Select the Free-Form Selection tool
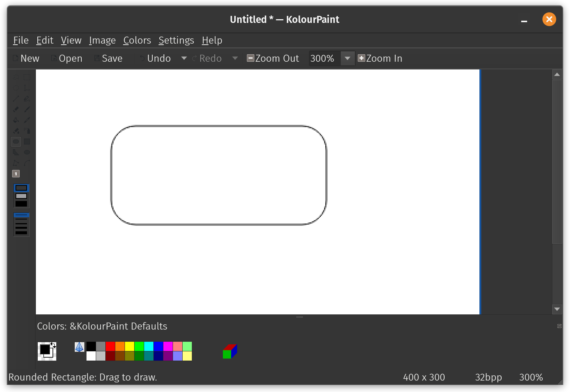 point(16,77)
